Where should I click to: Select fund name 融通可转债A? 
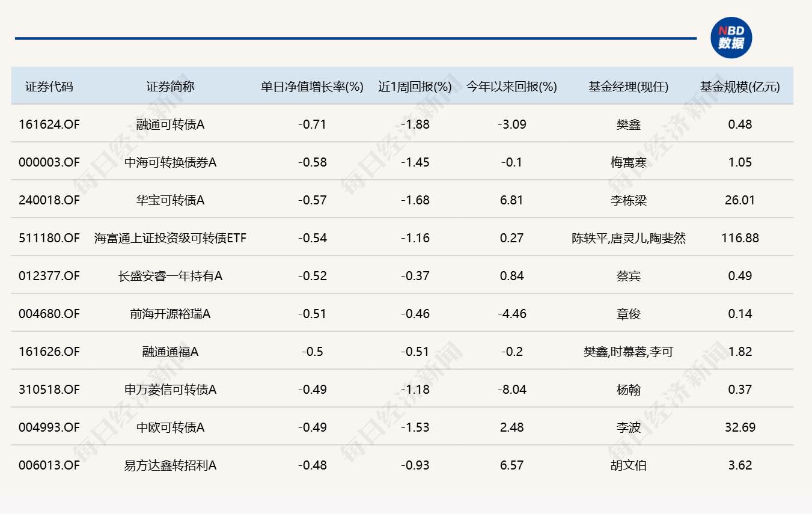pyautogui.click(x=170, y=124)
